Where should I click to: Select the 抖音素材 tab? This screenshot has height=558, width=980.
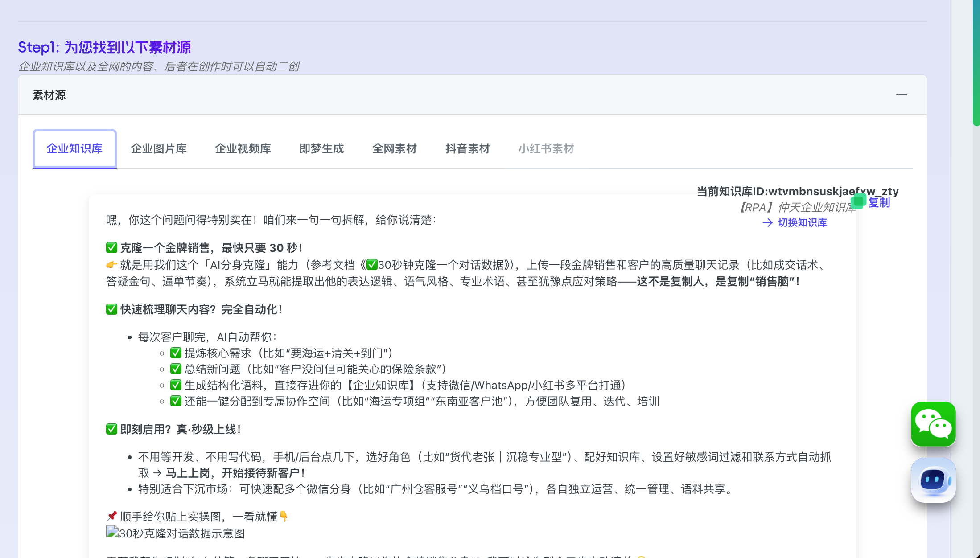pos(468,148)
